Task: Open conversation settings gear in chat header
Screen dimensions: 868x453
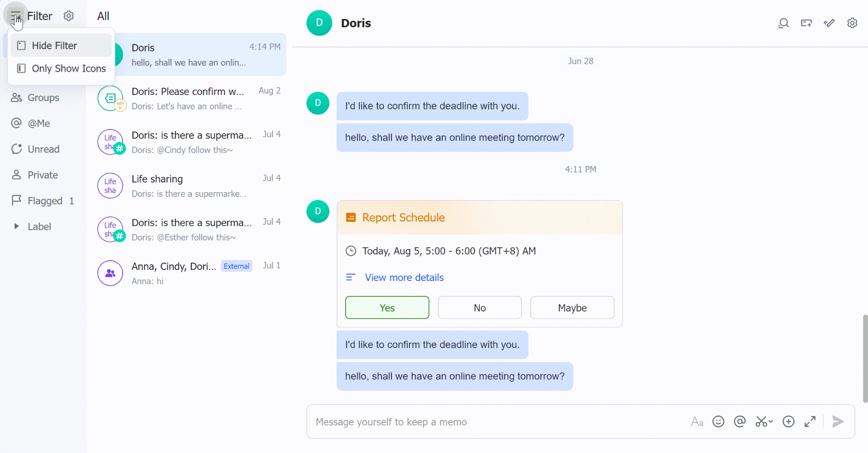Action: click(852, 23)
